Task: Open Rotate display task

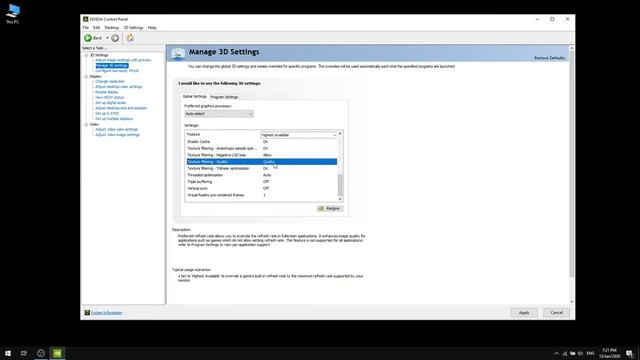Action: 107,92
